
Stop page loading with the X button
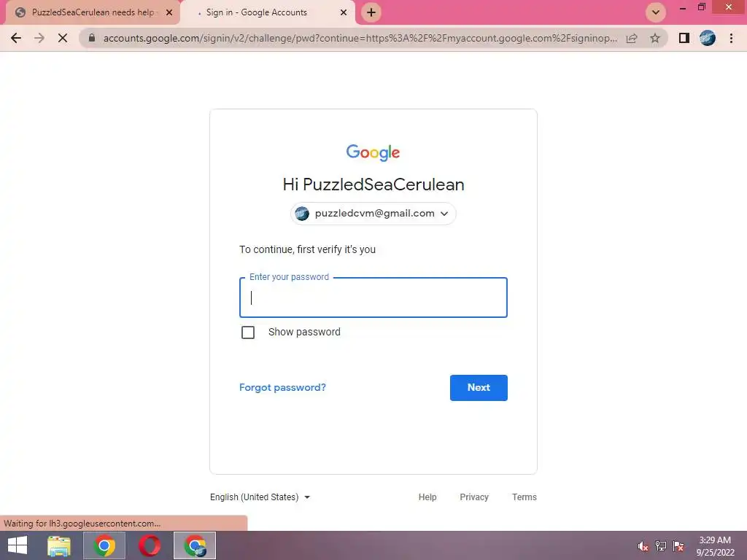pos(63,38)
